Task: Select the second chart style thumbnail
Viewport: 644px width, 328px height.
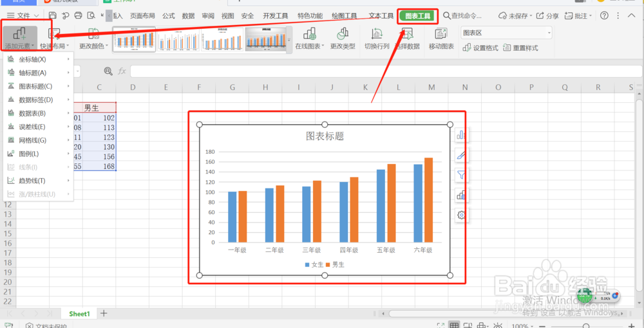Action: point(178,39)
